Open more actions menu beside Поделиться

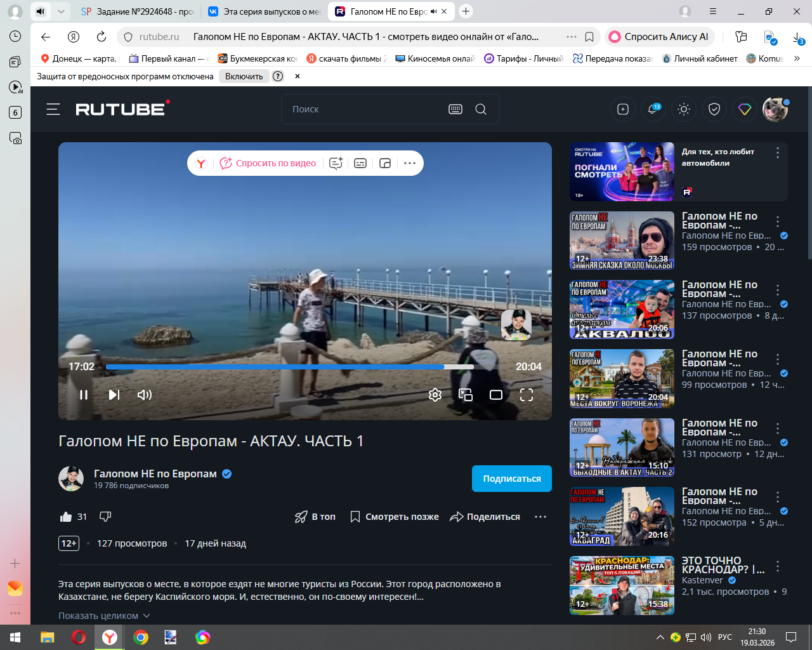[540, 517]
